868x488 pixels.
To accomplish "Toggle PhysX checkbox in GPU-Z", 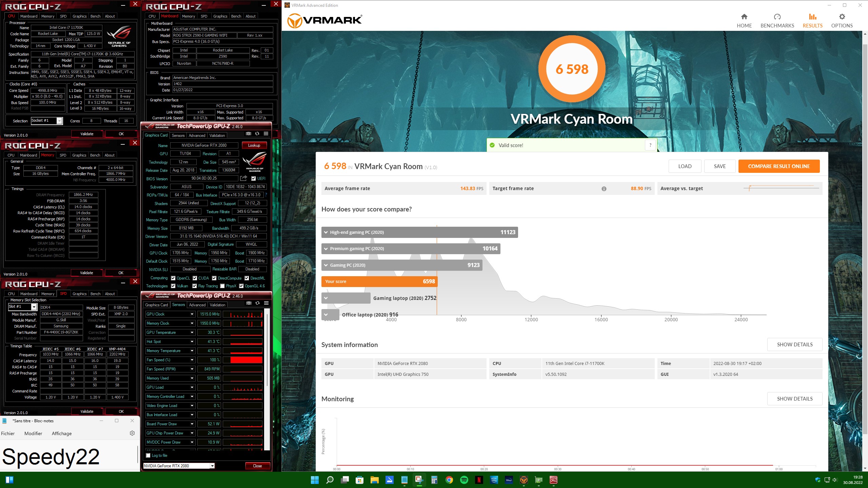I will click(222, 286).
